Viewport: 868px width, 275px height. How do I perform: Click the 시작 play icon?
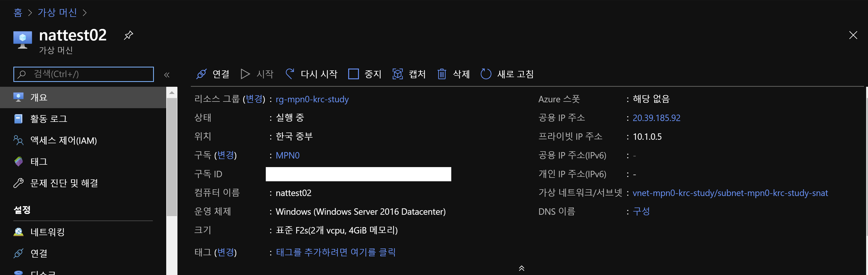tap(245, 74)
